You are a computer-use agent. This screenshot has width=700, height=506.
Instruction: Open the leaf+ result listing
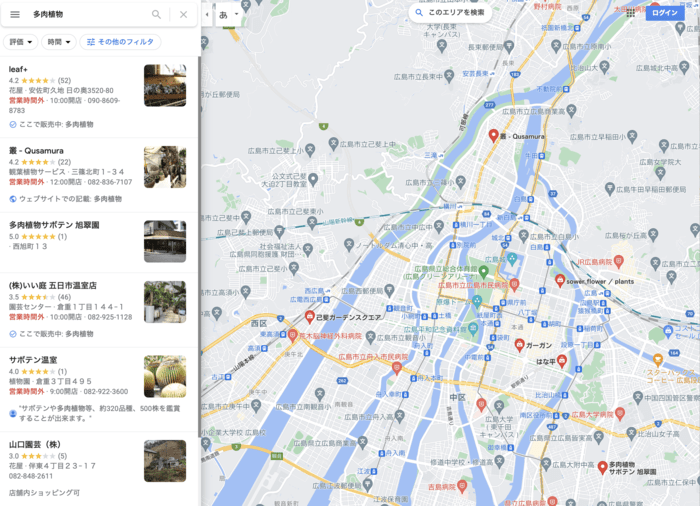(99, 96)
